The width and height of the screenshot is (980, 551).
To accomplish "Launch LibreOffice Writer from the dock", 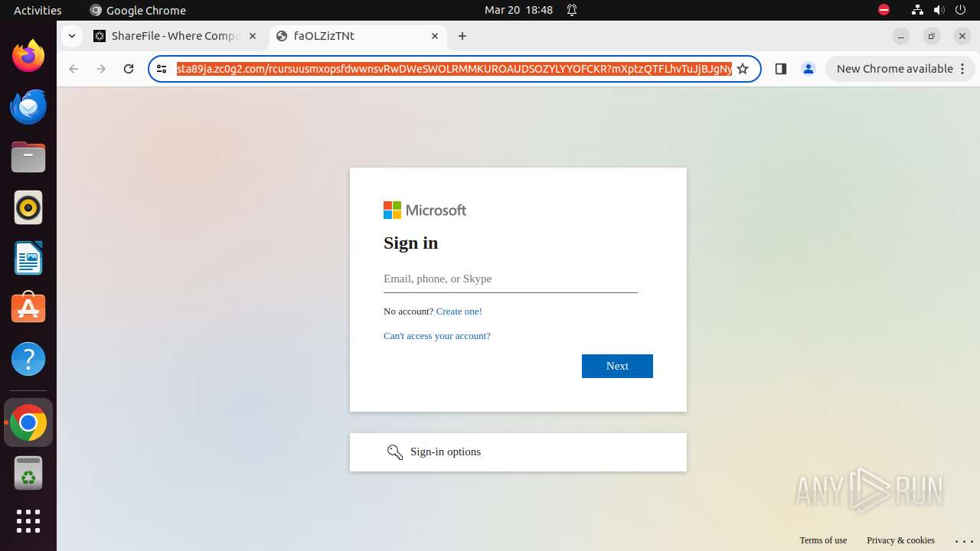I will pyautogui.click(x=28, y=258).
